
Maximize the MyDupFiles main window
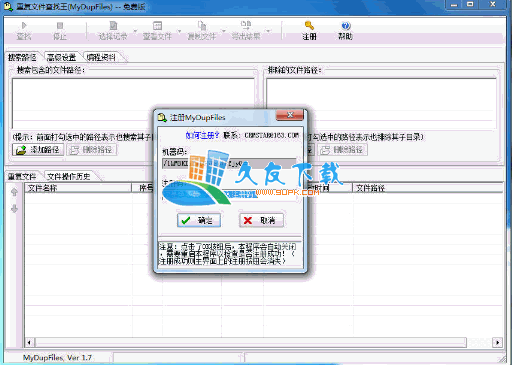coord(470,4)
